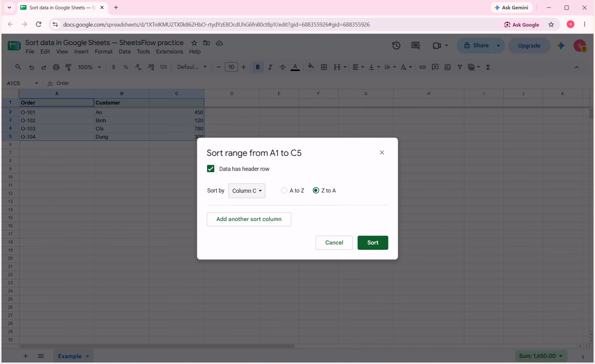Toggle bold formatting button
Screen dimensions: 595x364
[x=258, y=67]
